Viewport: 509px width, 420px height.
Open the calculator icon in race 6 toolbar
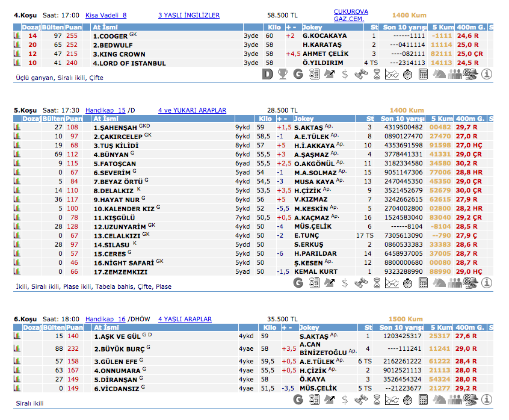point(423,400)
